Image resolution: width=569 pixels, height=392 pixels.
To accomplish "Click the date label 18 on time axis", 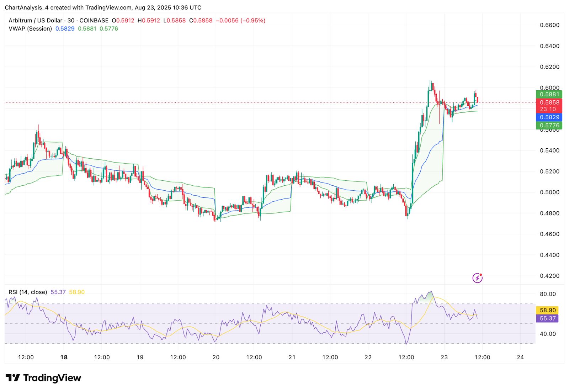I will [64, 357].
